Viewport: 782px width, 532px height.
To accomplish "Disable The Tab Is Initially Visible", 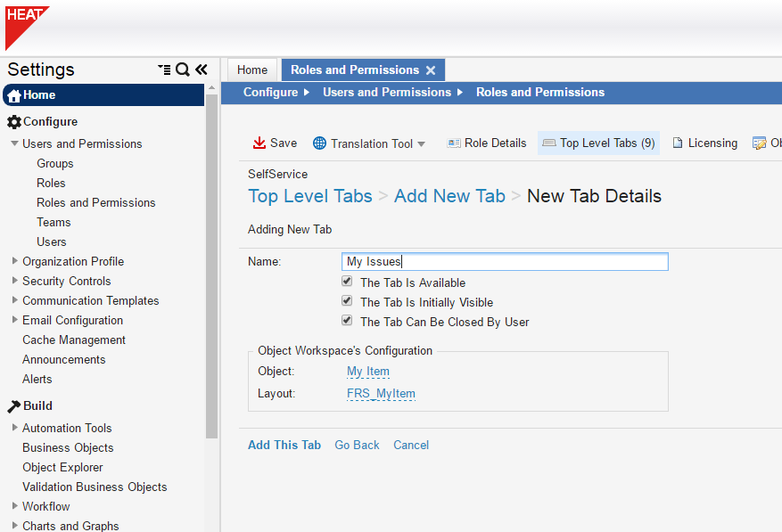I will pos(347,300).
